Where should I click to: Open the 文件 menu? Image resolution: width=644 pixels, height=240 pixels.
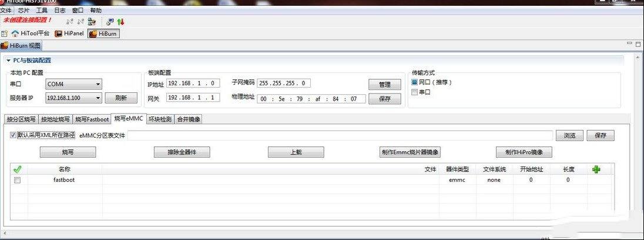click(x=6, y=10)
